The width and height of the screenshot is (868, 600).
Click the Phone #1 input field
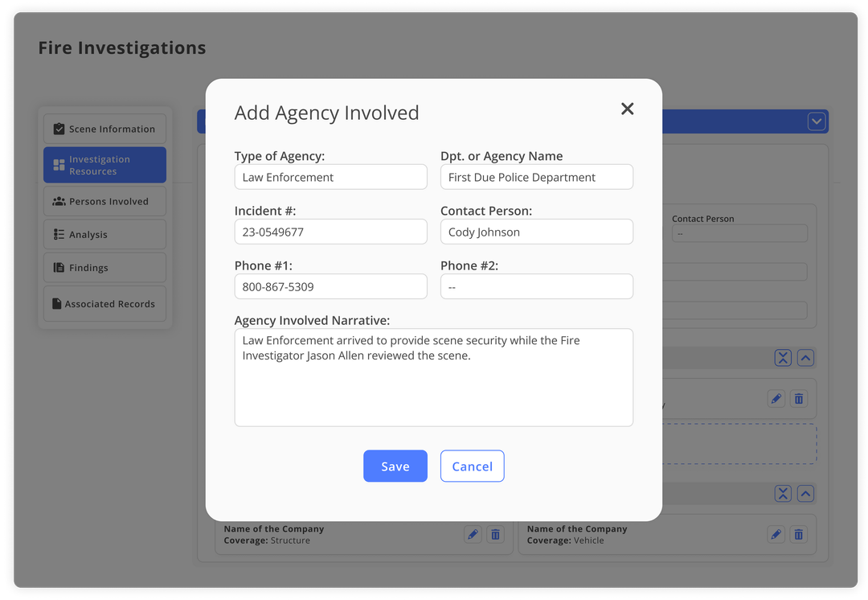point(331,286)
